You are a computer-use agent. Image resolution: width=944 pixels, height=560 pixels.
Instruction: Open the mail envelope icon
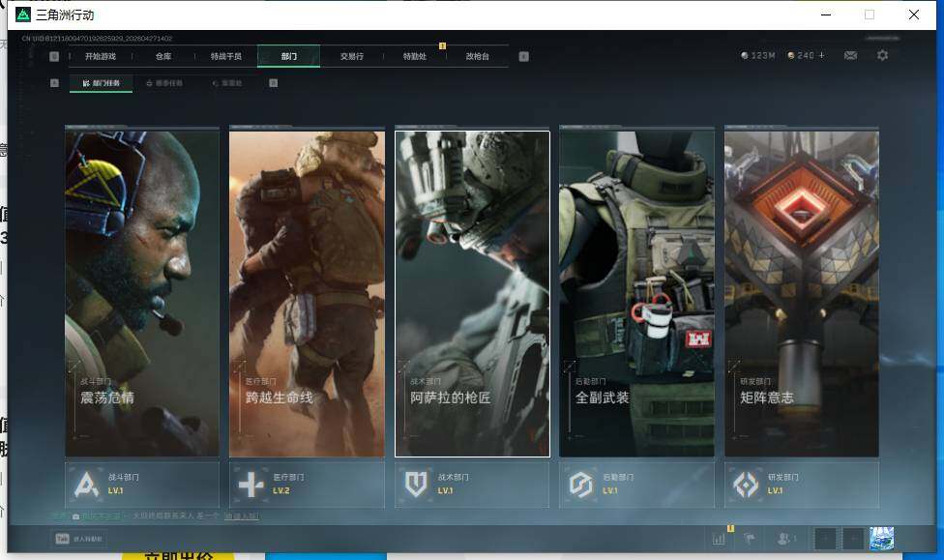[851, 55]
